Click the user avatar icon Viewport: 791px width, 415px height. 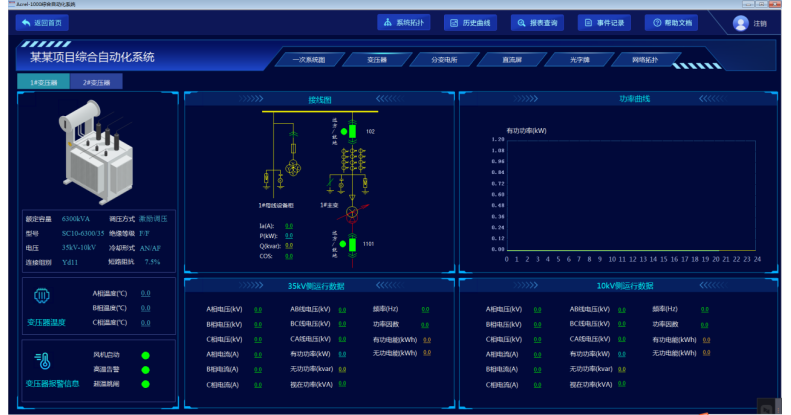pyautogui.click(x=741, y=23)
